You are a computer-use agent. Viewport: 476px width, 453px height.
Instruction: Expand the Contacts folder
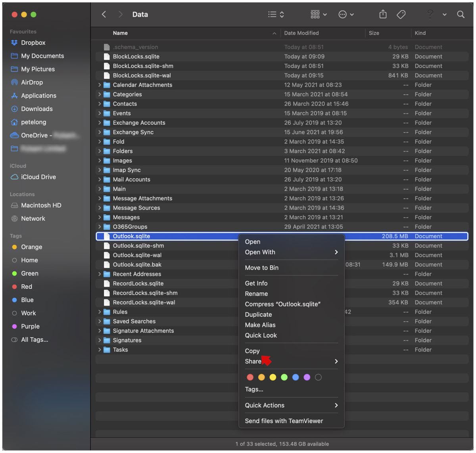click(100, 104)
